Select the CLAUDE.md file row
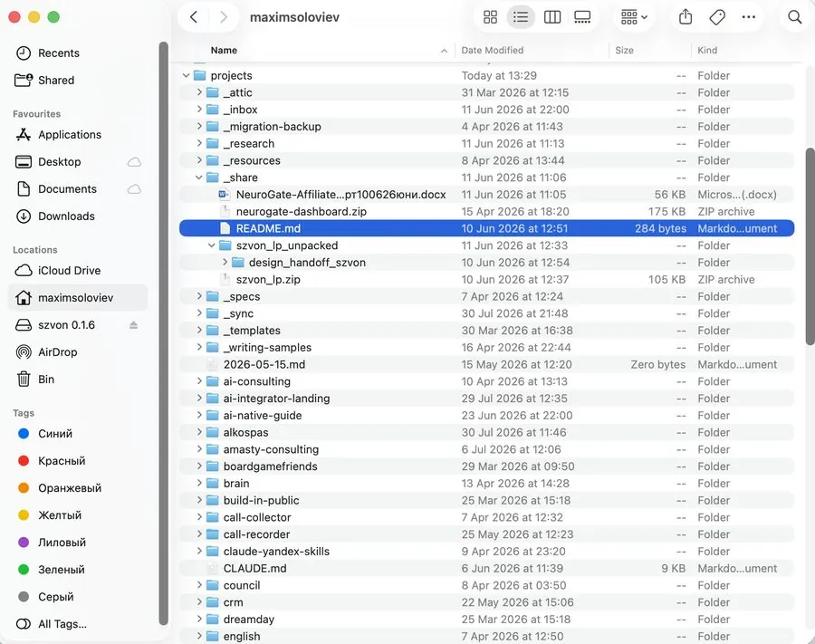This screenshot has width=815, height=644. point(486,568)
